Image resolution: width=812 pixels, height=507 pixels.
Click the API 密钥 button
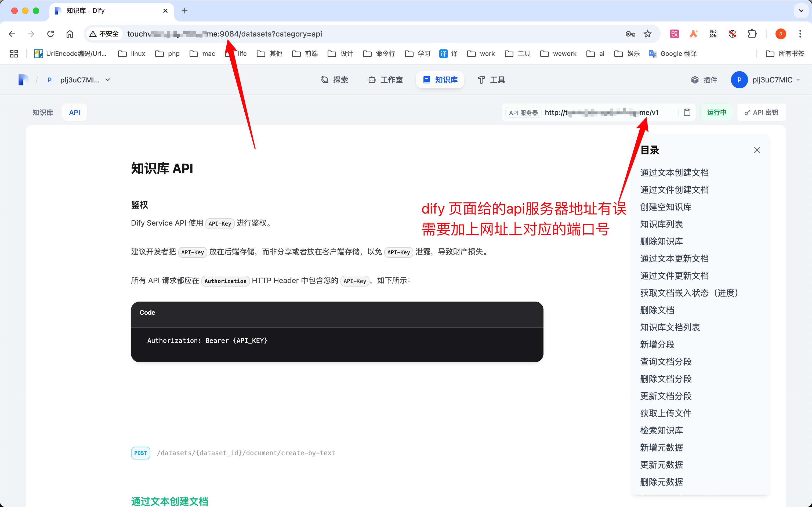pos(761,112)
